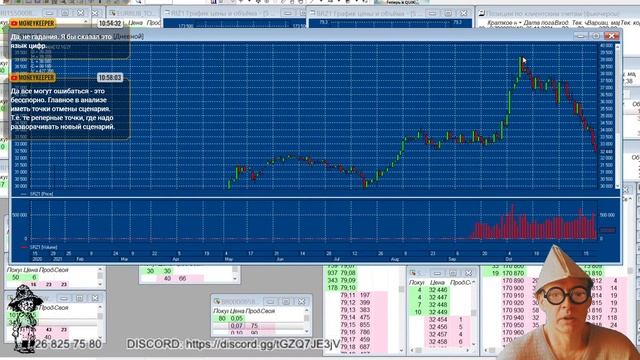640x360 pixels.
Task: Click the title icon of the 0,05 quotes window
Action: 217,301
